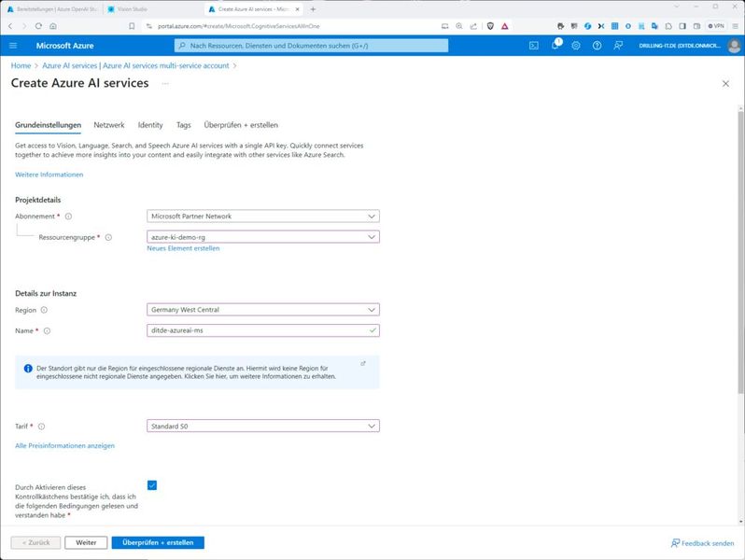Image resolution: width=745 pixels, height=560 pixels.
Task: Switch to Identity tab
Action: click(x=150, y=125)
